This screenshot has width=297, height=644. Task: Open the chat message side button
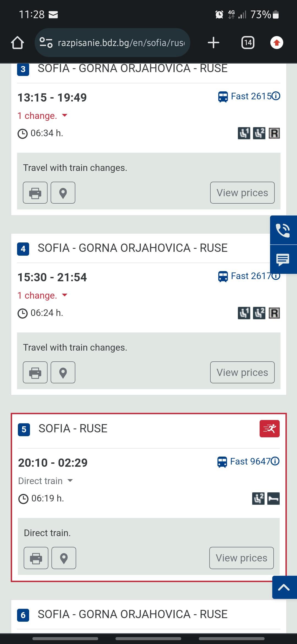(x=283, y=260)
